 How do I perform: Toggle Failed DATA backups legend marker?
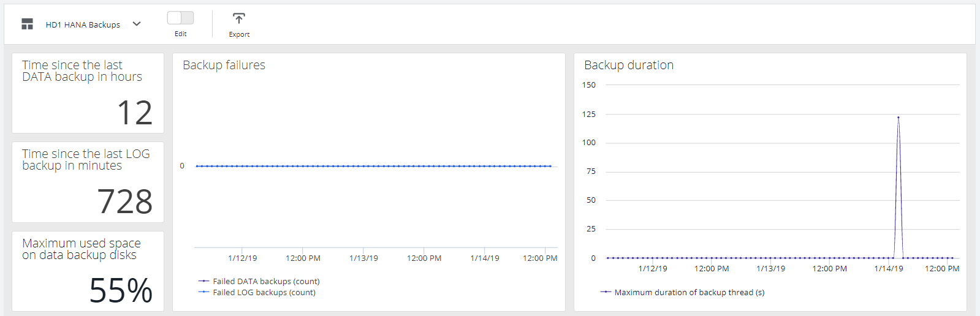[x=204, y=281]
